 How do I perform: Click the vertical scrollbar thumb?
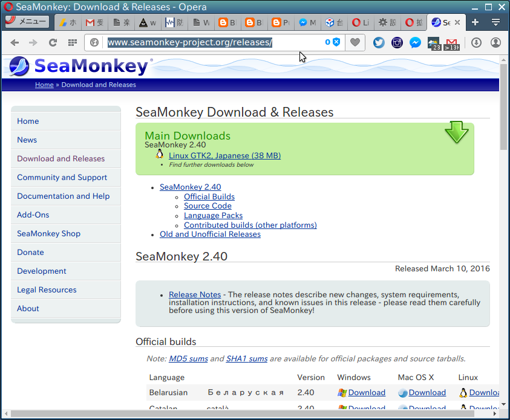pos(503,106)
